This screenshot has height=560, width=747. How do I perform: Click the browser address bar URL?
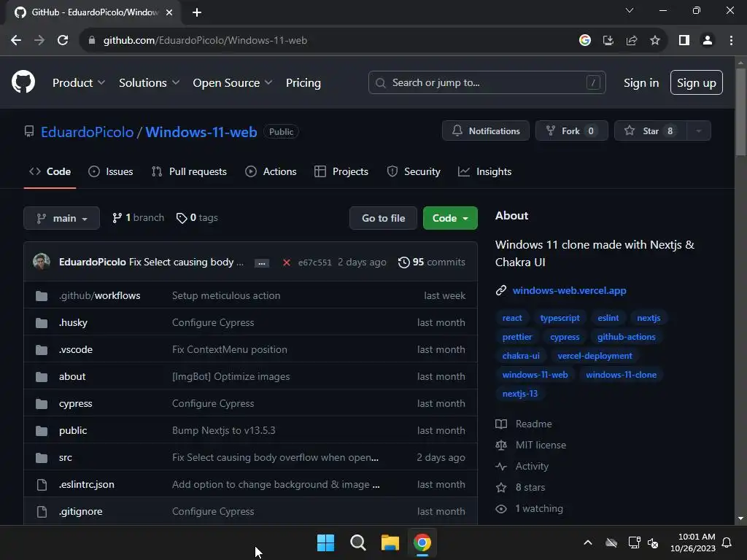pyautogui.click(x=205, y=41)
